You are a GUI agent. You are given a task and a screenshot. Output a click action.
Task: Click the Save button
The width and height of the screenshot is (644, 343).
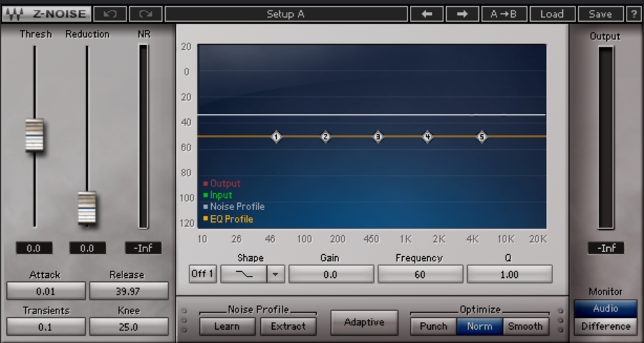[601, 14]
